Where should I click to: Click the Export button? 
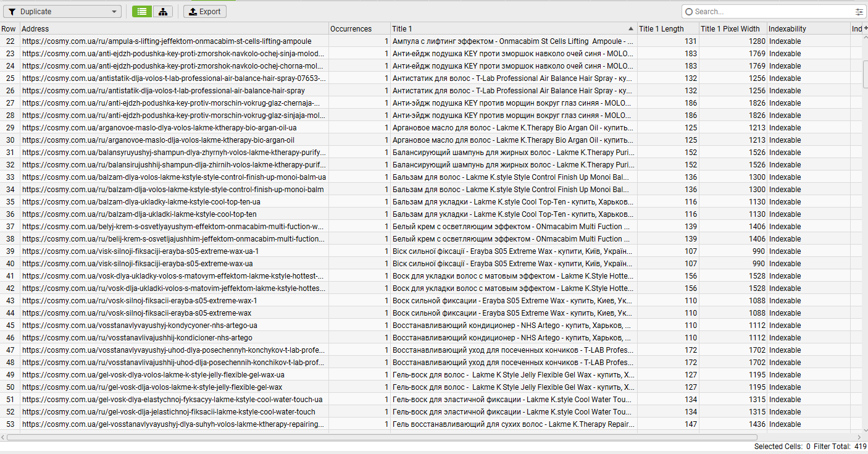click(205, 12)
